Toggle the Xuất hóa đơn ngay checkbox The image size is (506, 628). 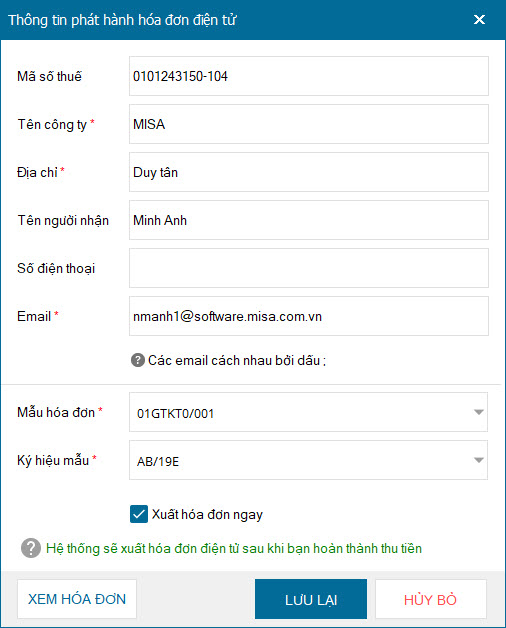tap(139, 514)
